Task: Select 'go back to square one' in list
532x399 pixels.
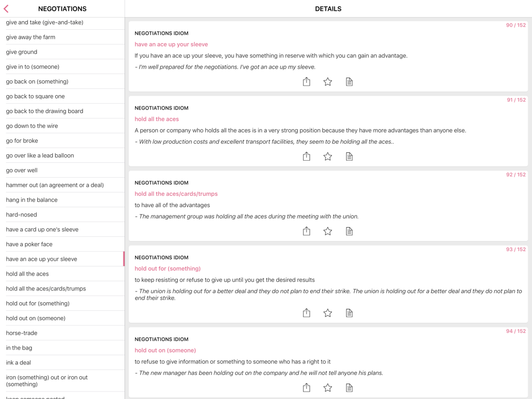Action: pos(35,96)
